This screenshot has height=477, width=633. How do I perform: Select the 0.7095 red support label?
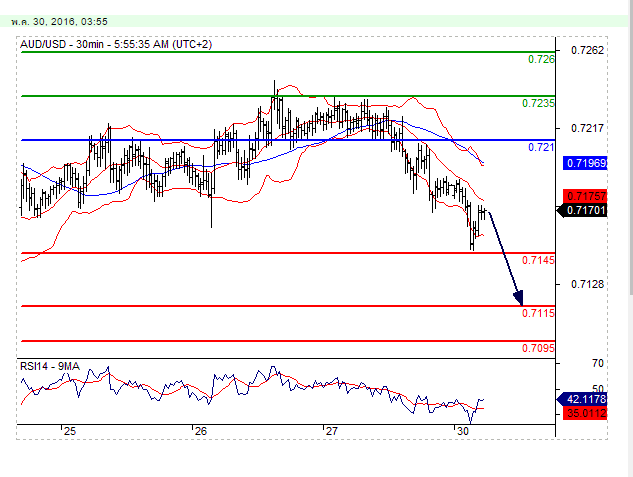[x=539, y=348]
